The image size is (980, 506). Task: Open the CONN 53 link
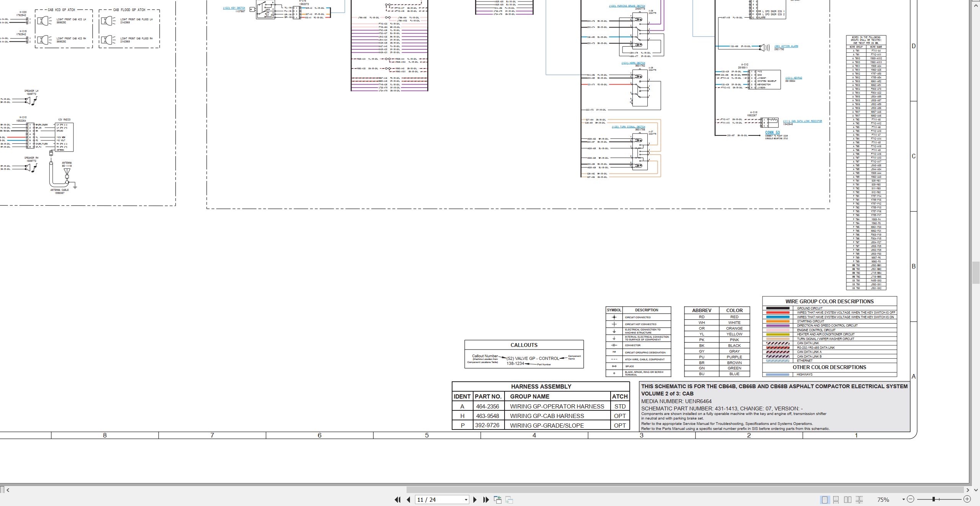[x=773, y=132]
